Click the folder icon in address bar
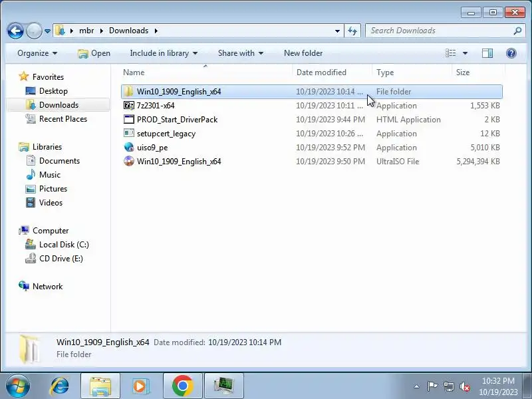This screenshot has height=399, width=532. 60,31
